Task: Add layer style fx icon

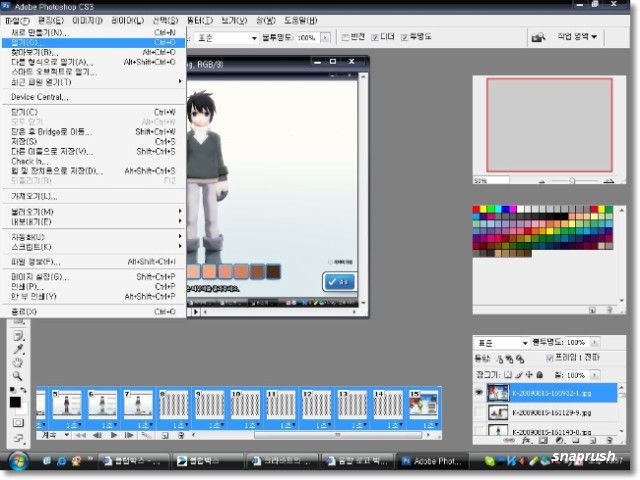Action: (x=526, y=441)
